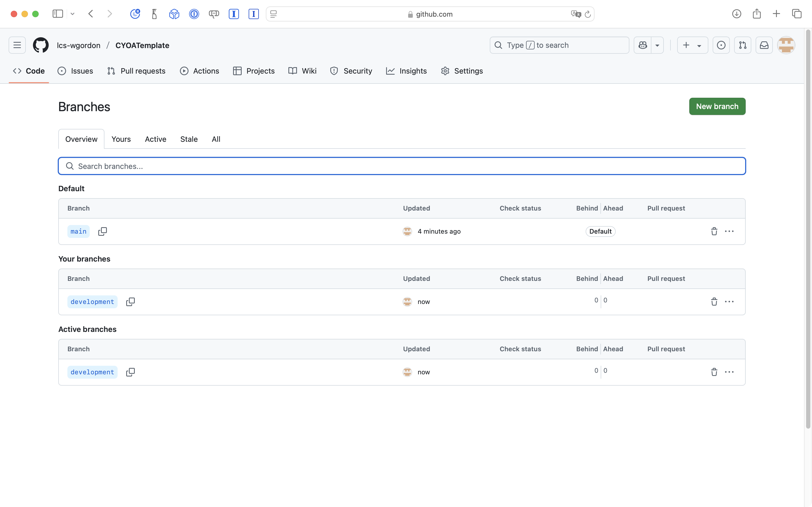The height and width of the screenshot is (507, 812).
Task: Focus the Search branches input field
Action: 402,166
